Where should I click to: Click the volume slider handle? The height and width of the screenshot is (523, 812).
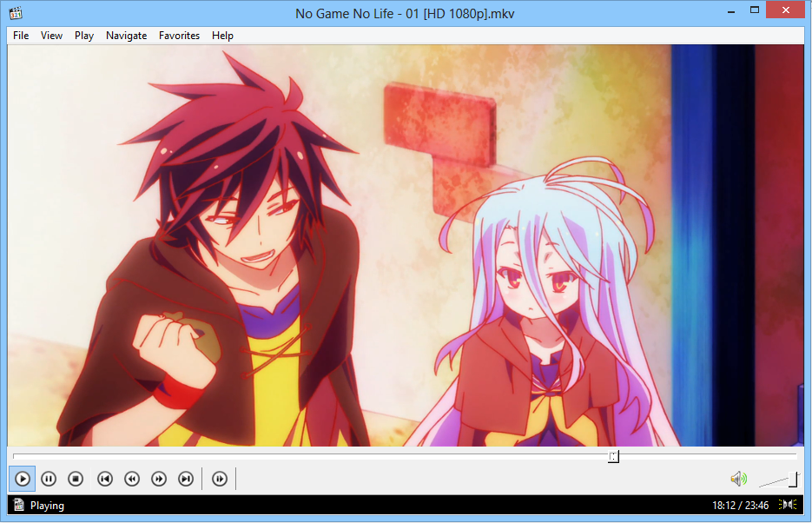794,479
